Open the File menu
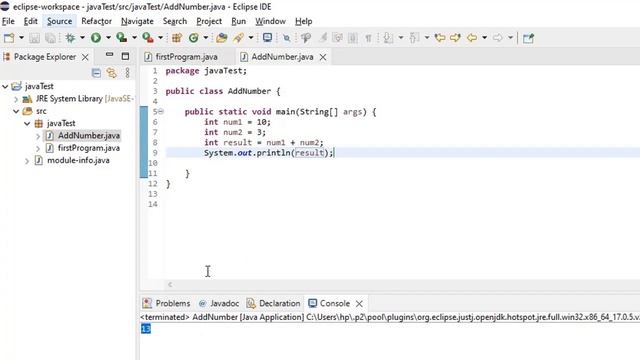640x360 pixels. coord(8,21)
